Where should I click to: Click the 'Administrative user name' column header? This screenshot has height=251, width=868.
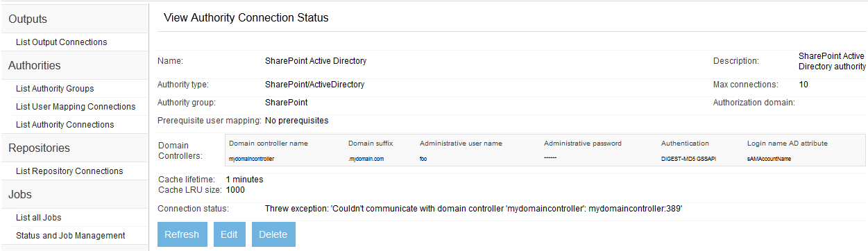(x=461, y=144)
